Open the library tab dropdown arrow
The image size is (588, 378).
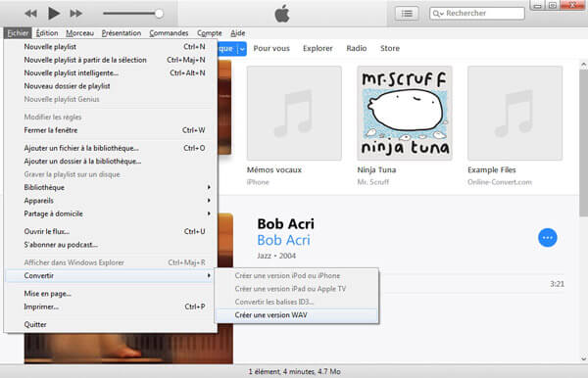[x=242, y=49]
